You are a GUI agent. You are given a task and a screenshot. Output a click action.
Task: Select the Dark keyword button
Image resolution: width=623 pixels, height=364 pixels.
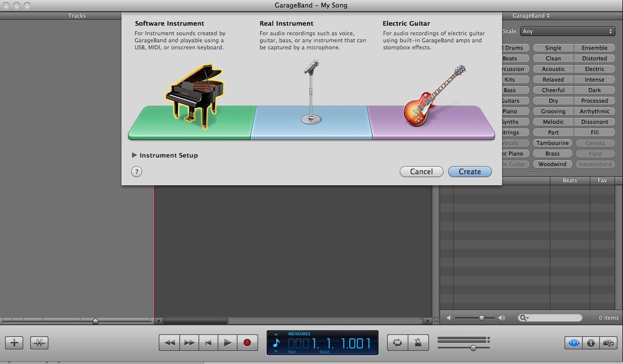(595, 90)
